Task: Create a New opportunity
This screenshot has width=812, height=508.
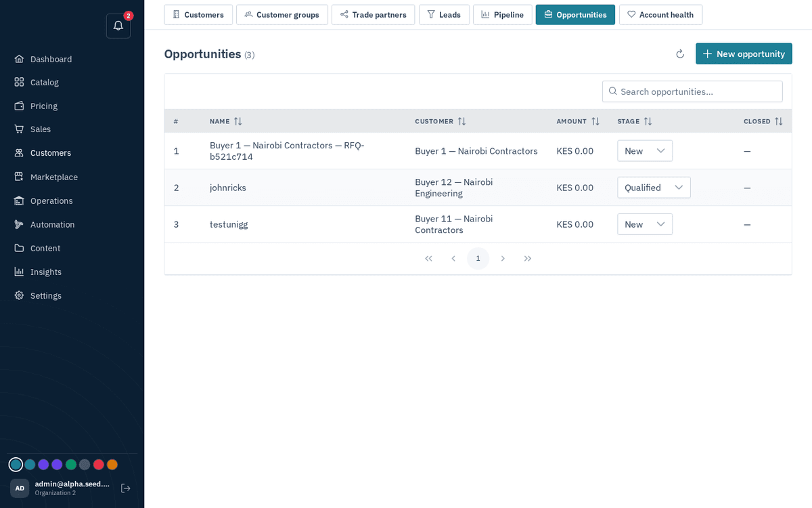Action: (x=744, y=54)
